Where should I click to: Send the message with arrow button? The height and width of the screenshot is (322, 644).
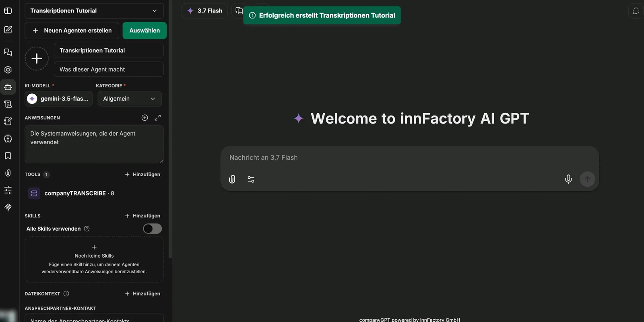[587, 179]
